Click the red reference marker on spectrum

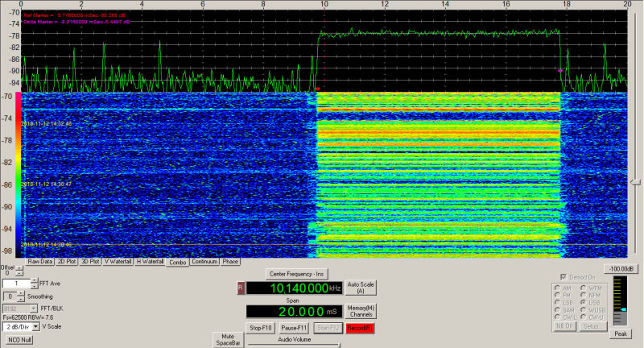(x=317, y=89)
